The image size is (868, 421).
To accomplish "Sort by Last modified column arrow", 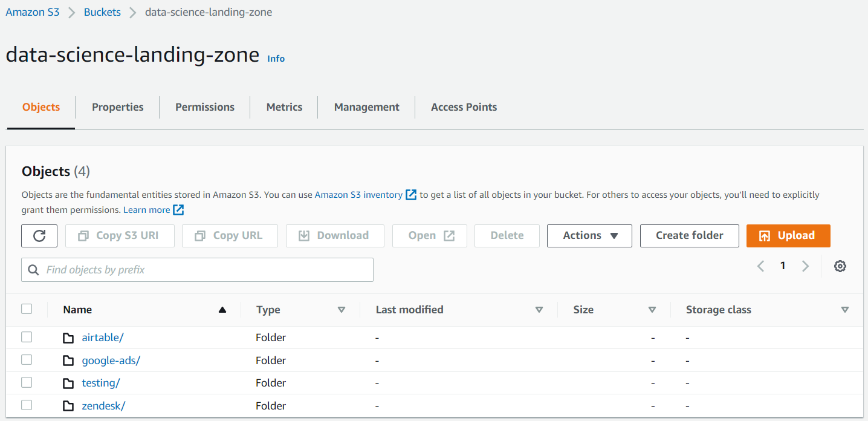I will [x=539, y=310].
